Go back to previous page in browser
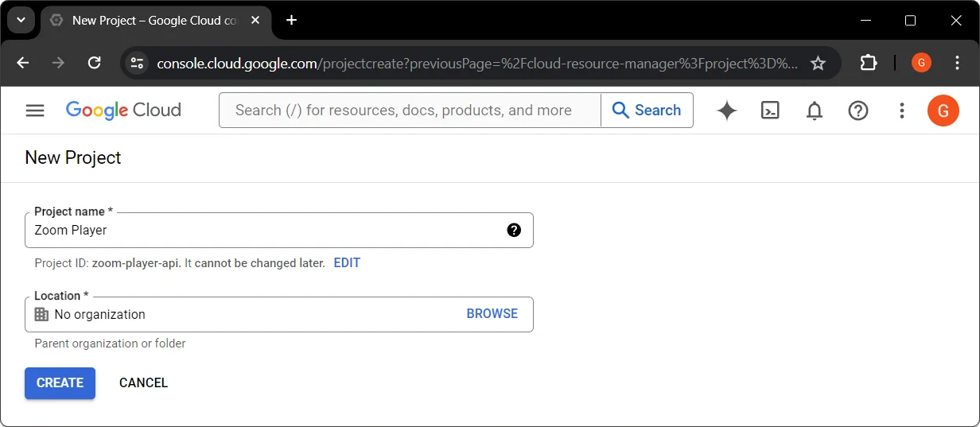This screenshot has width=980, height=427. coord(22,63)
